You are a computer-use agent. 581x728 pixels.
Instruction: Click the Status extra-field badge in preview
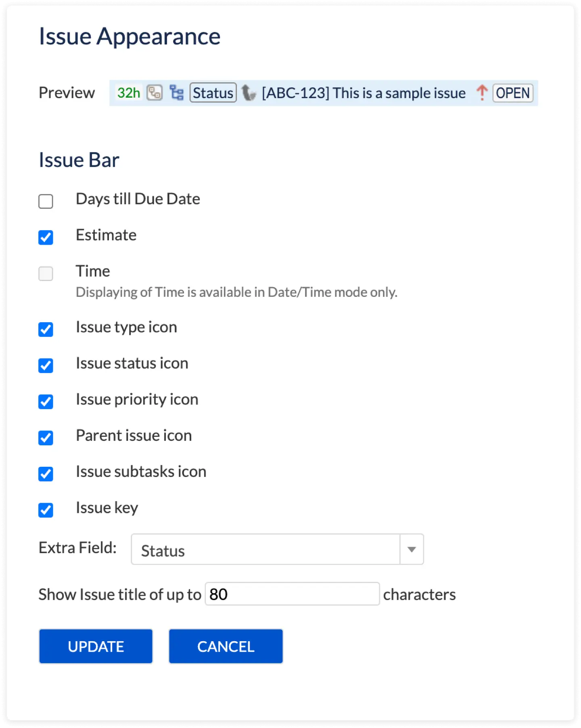pos(213,93)
